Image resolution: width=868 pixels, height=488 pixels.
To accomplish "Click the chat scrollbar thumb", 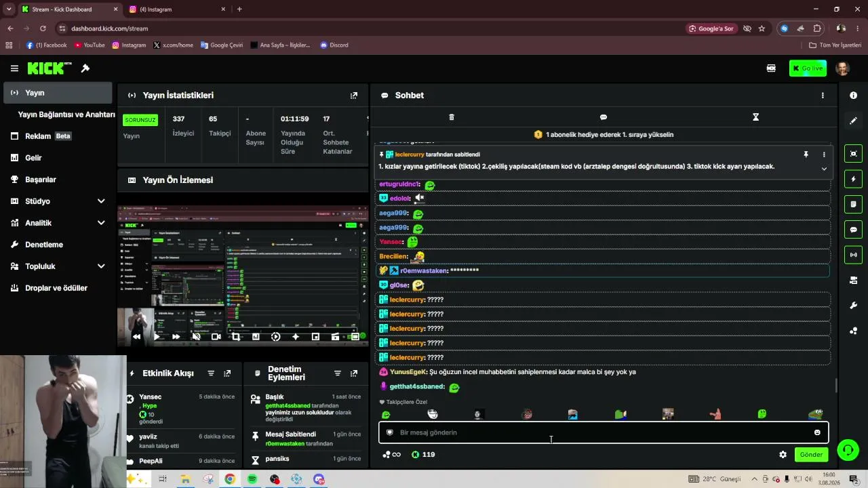I will 836,385.
